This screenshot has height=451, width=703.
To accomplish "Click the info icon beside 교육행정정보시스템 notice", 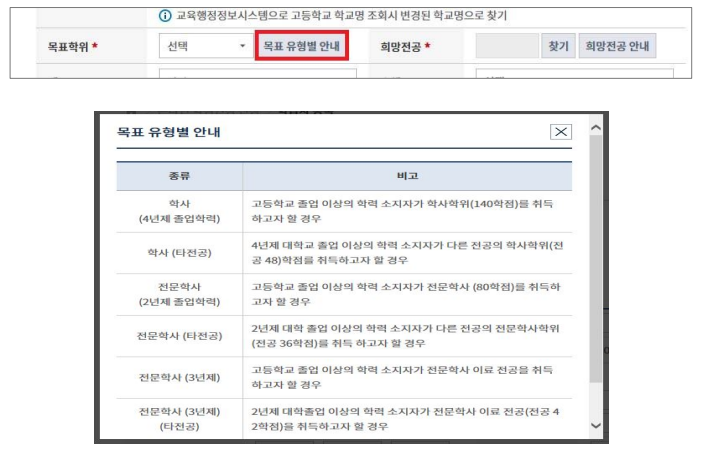I will coord(165,16).
